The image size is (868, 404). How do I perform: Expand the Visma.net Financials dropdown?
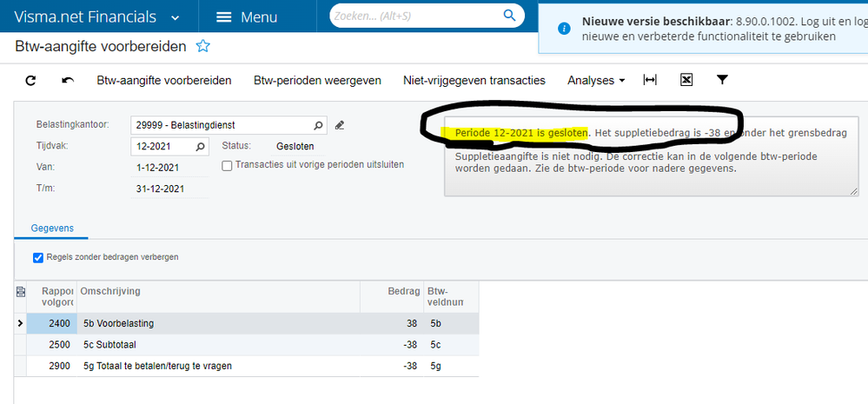tap(176, 17)
